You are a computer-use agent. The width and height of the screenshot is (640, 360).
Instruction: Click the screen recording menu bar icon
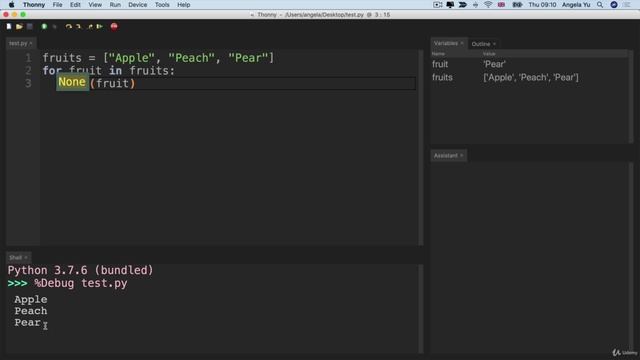(x=438, y=5)
